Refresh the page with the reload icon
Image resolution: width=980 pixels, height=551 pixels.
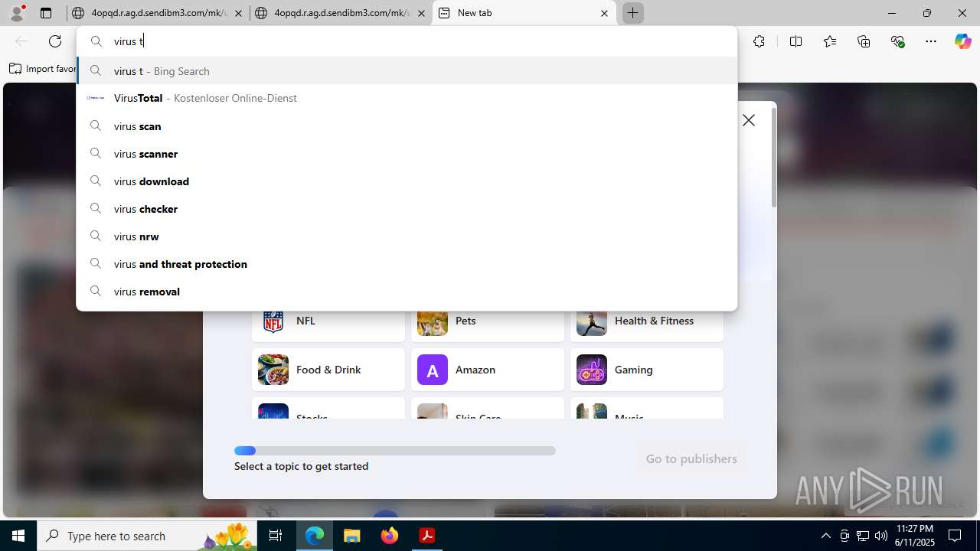pos(55,41)
